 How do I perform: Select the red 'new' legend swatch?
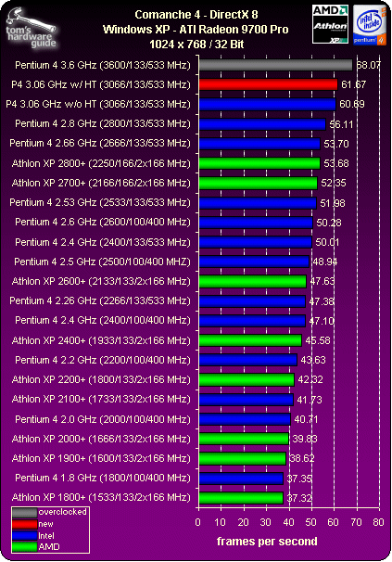[x=25, y=524]
